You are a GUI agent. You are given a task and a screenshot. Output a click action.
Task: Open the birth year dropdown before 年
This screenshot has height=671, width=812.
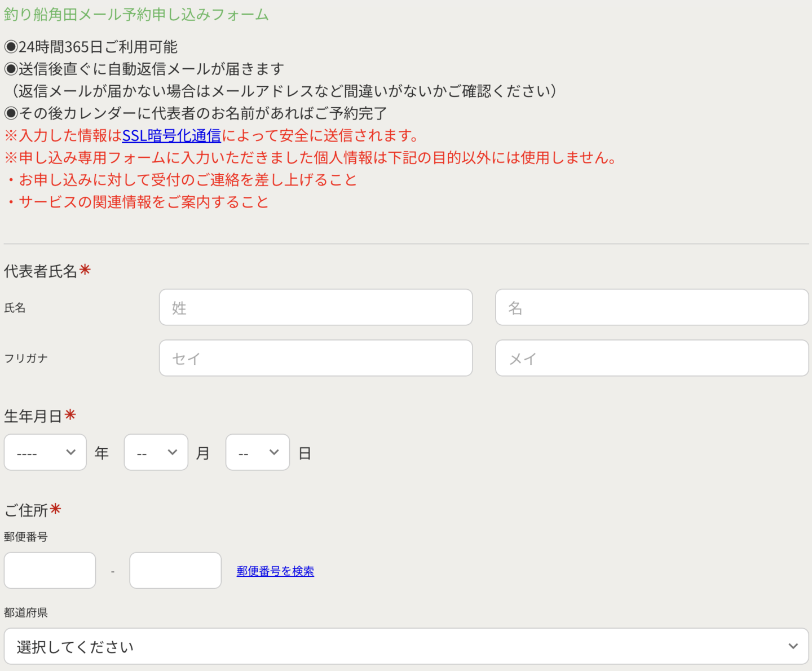point(45,452)
